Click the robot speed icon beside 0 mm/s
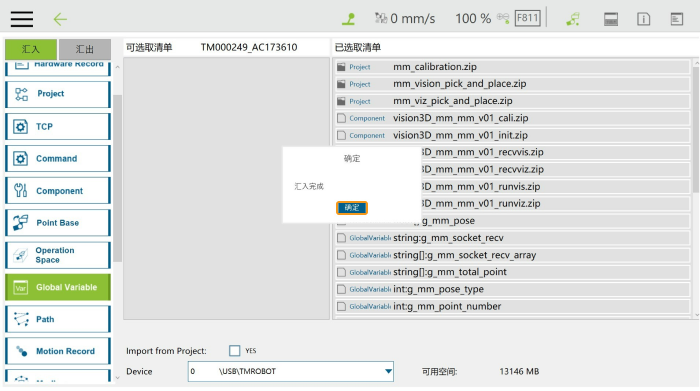 [381, 18]
